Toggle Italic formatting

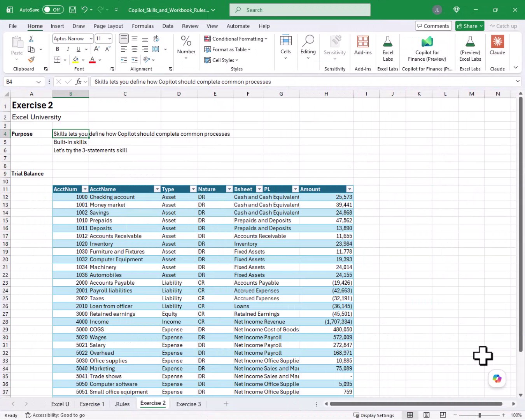(68, 49)
